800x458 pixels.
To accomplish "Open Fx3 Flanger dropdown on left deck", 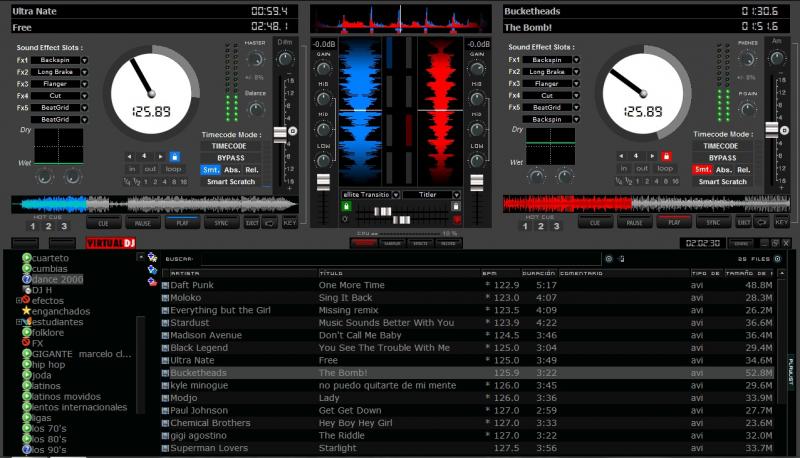I will point(84,84).
